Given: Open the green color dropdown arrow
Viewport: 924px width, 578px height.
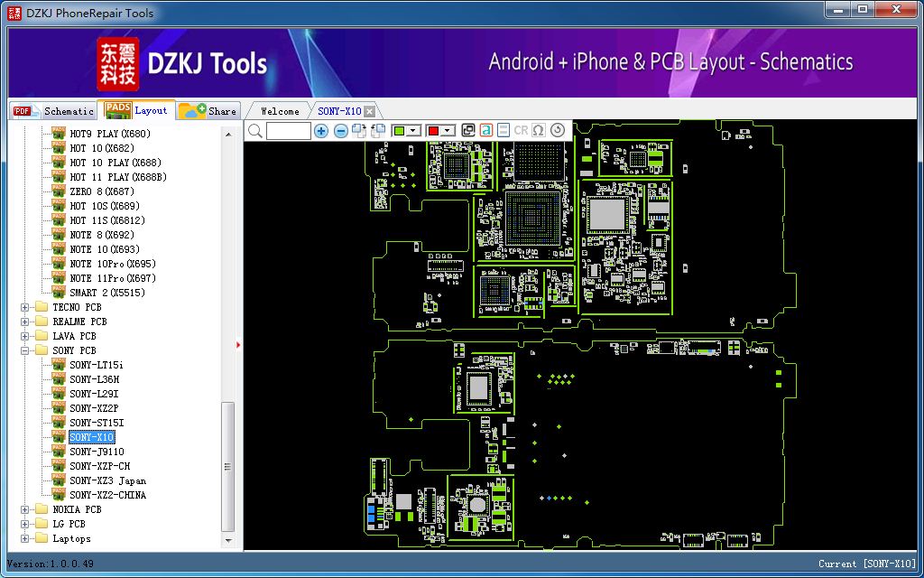Looking at the screenshot, I should pyautogui.click(x=413, y=131).
